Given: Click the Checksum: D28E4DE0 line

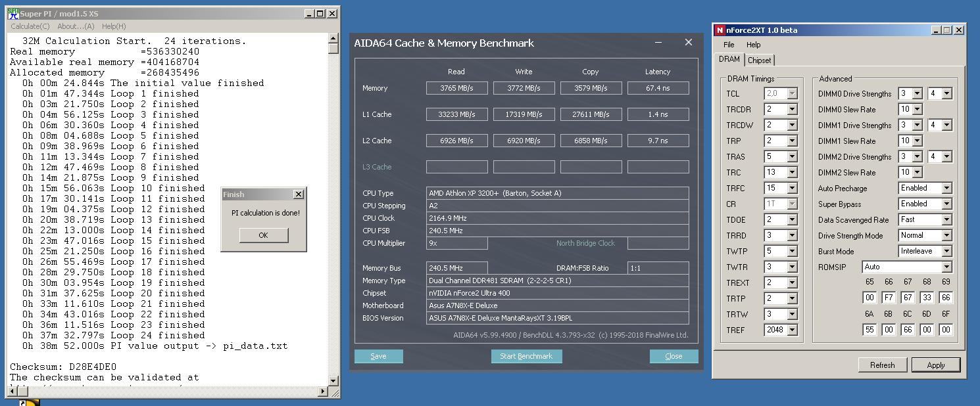Looking at the screenshot, I should pyautogui.click(x=63, y=367).
